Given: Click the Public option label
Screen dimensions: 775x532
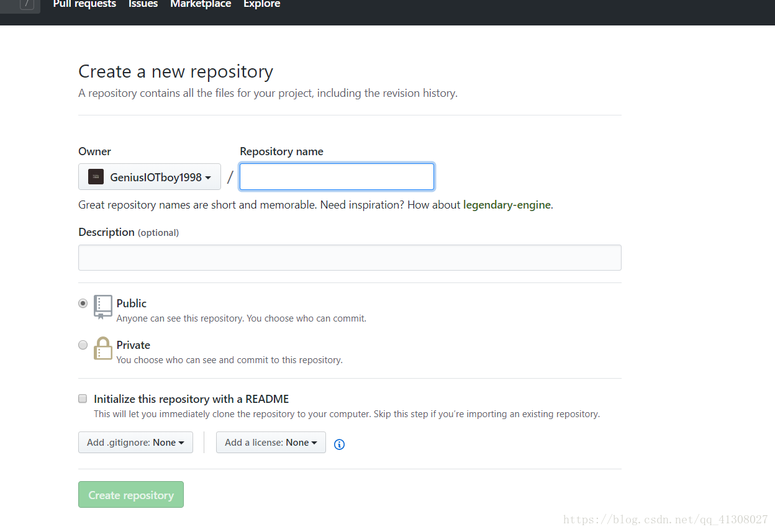Looking at the screenshot, I should (132, 304).
